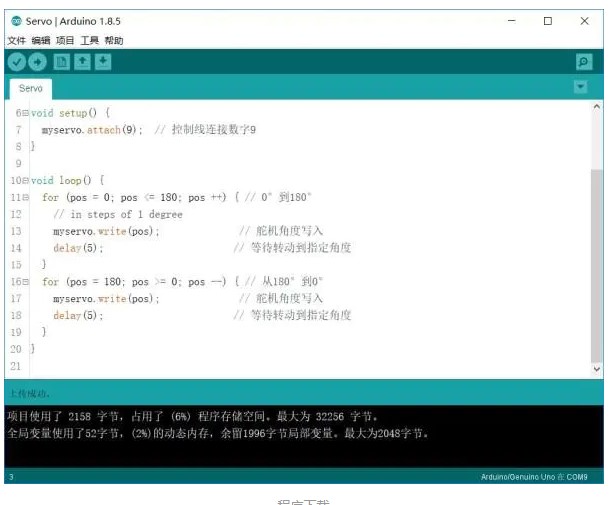Click the 'in steps of 1 degree' comment
The height and width of the screenshot is (505, 615).
pyautogui.click(x=118, y=214)
